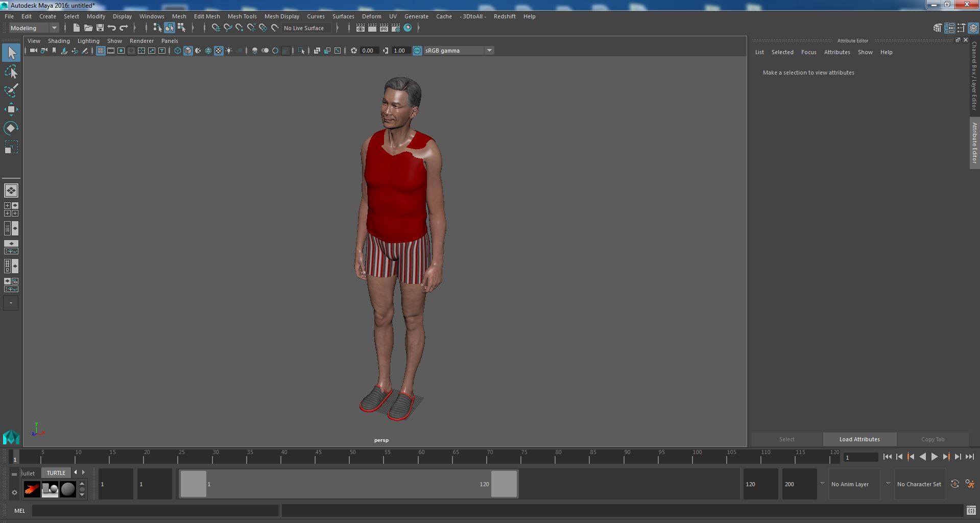Click the range slider left handle
Screen dimensions: 980x523
[194, 484]
